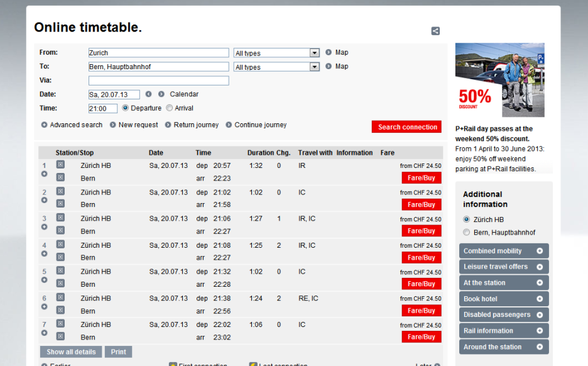Viewport: 588px width, 366px height.
Task: Click the New request link
Action: (x=138, y=125)
